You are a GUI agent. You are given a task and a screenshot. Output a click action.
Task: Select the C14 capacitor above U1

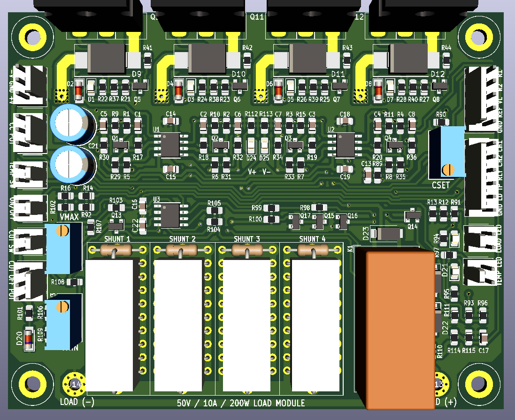click(x=171, y=121)
